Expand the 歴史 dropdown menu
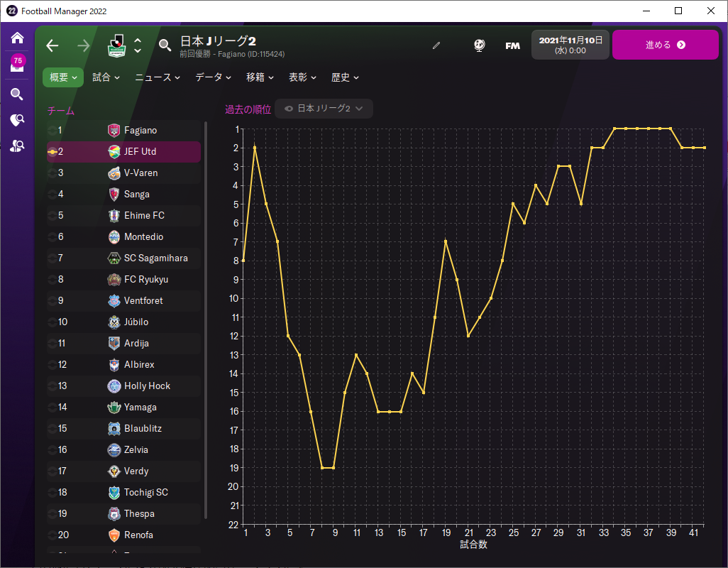The height and width of the screenshot is (568, 728). coord(345,77)
